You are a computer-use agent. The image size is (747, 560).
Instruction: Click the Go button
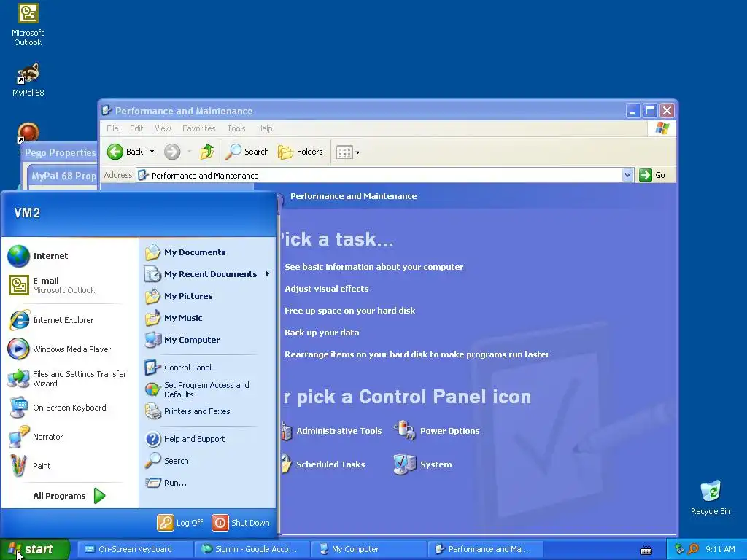[x=652, y=175]
